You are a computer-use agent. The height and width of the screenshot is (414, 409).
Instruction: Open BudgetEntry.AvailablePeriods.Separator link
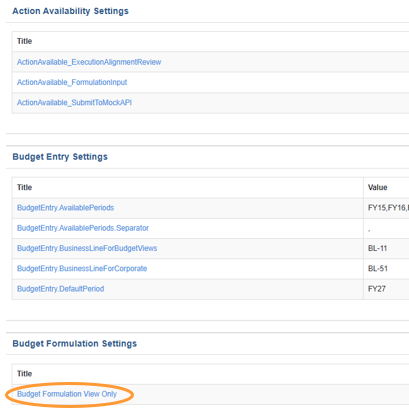point(83,228)
